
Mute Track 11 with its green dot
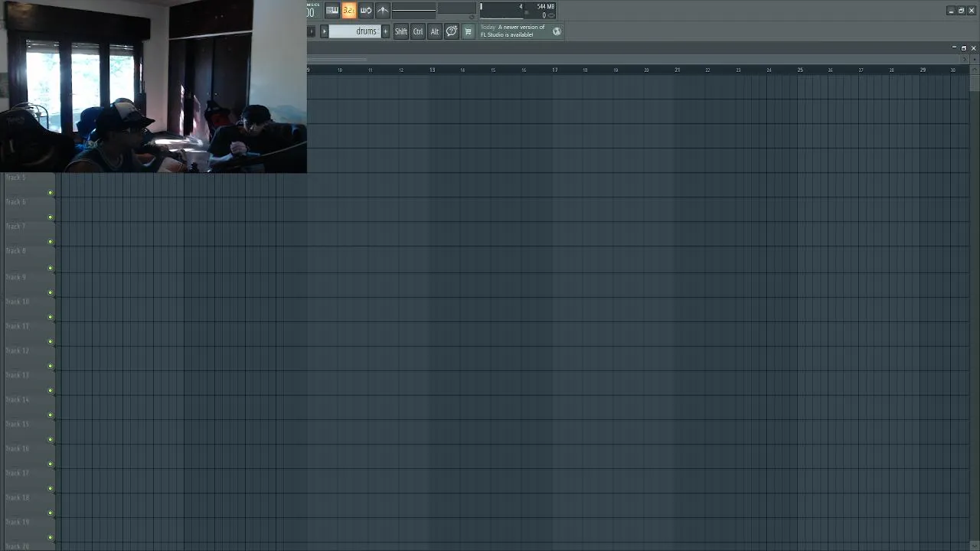click(51, 341)
